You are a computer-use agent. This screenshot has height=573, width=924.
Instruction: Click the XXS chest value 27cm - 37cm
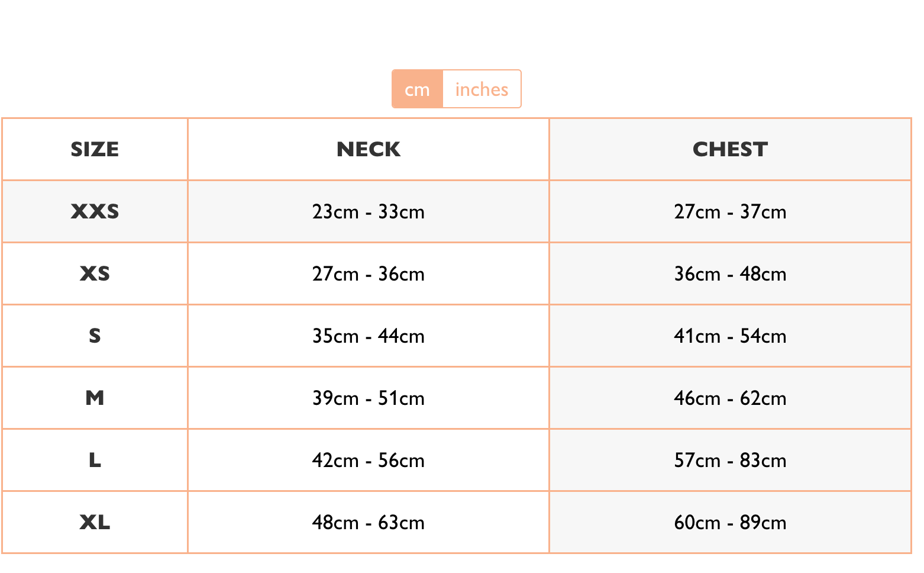click(730, 212)
